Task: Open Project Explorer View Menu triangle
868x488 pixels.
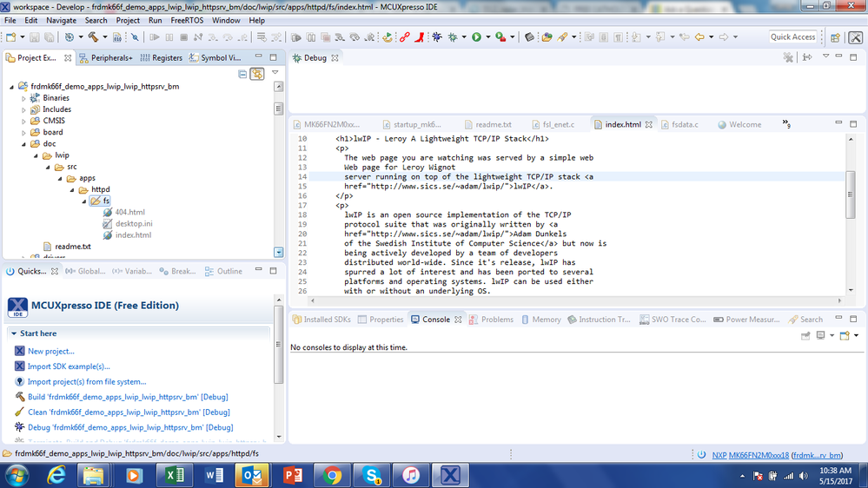Action: 275,72
